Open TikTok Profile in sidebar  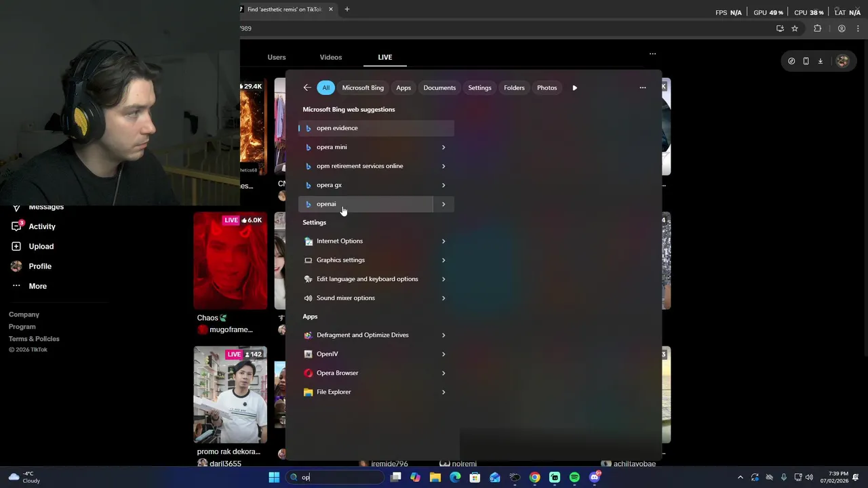click(31, 266)
